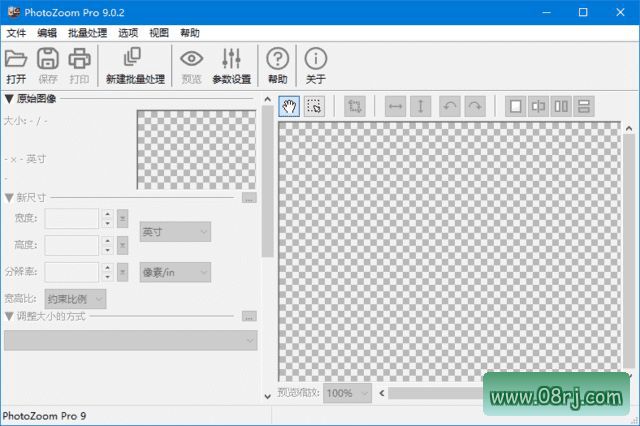This screenshot has width=640, height=426.
Task: Open the 像素/in resolution unit dropdown
Action: point(175,272)
